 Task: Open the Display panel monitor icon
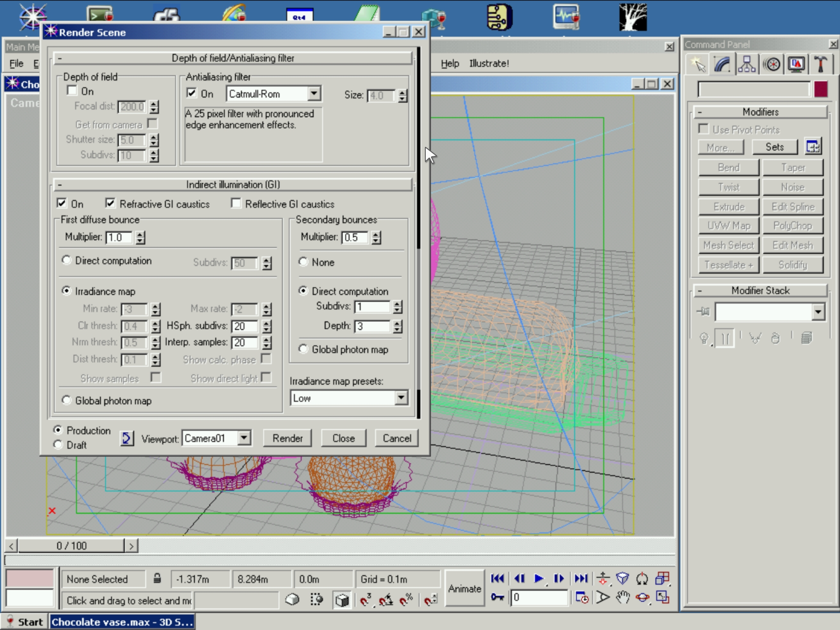[x=796, y=65]
